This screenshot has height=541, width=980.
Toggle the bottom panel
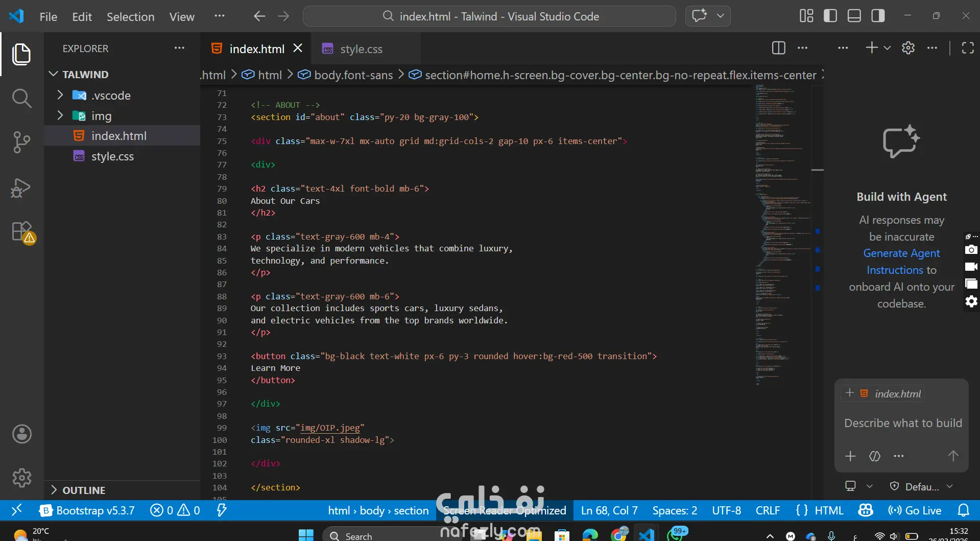(854, 16)
